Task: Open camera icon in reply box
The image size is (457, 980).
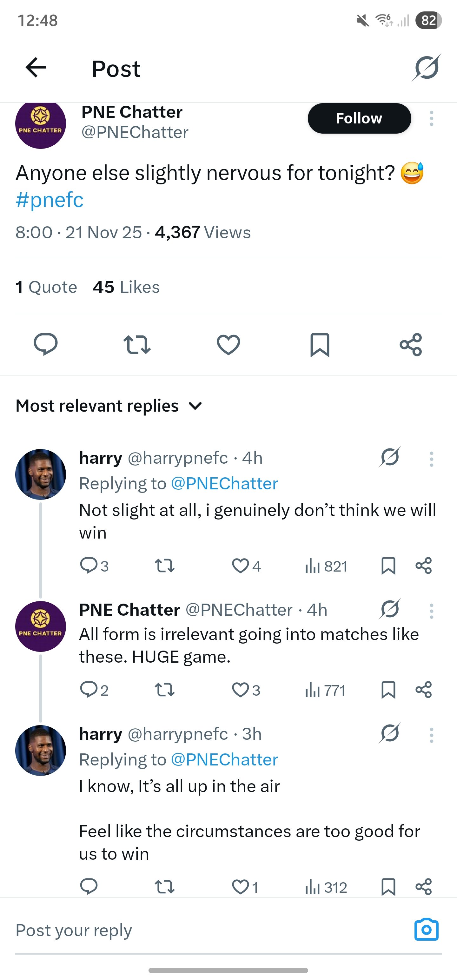Action: [426, 930]
